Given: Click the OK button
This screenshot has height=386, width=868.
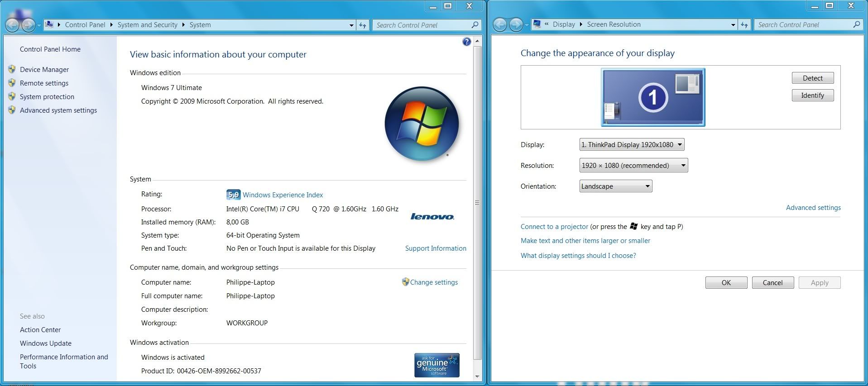Looking at the screenshot, I should (726, 282).
